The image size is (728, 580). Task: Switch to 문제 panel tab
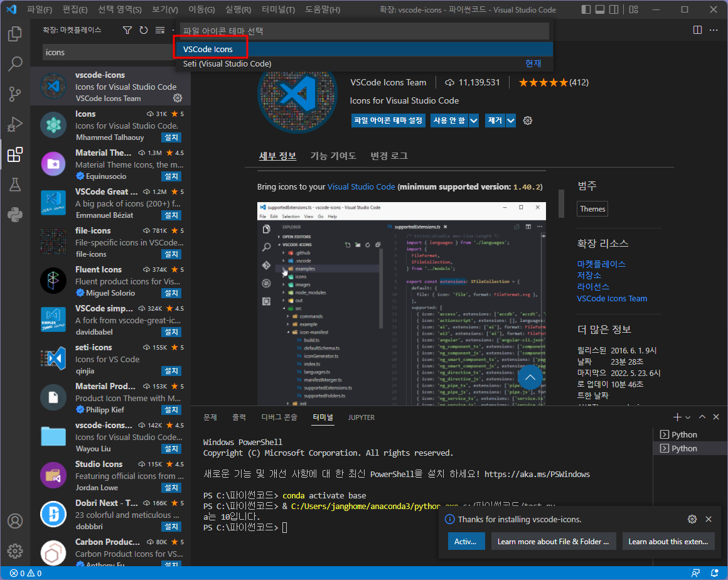(210, 417)
